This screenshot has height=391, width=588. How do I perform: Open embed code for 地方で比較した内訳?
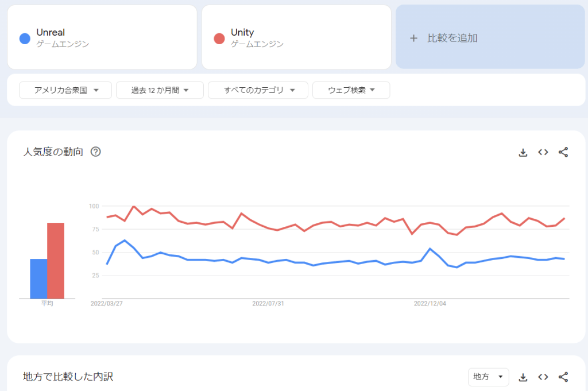click(x=543, y=377)
